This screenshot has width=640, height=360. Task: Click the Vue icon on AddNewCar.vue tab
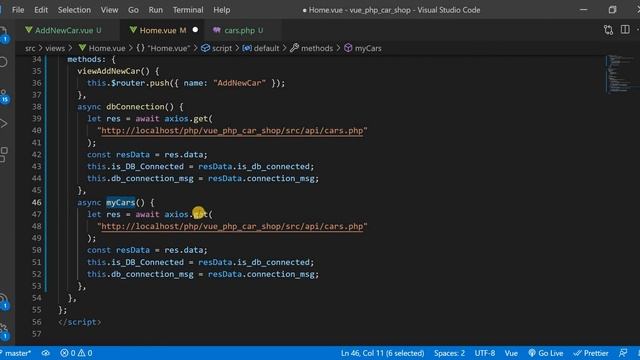coord(29,30)
